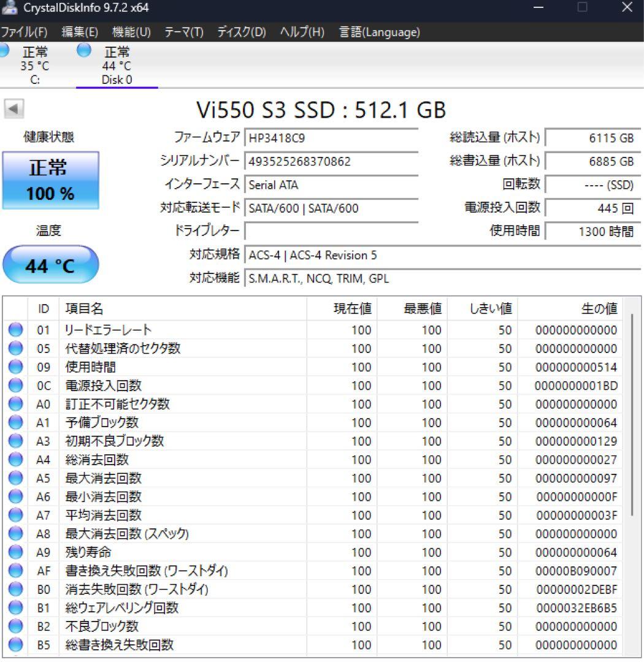Click the status icon for row B5
The height and width of the screenshot is (662, 644).
[15, 645]
